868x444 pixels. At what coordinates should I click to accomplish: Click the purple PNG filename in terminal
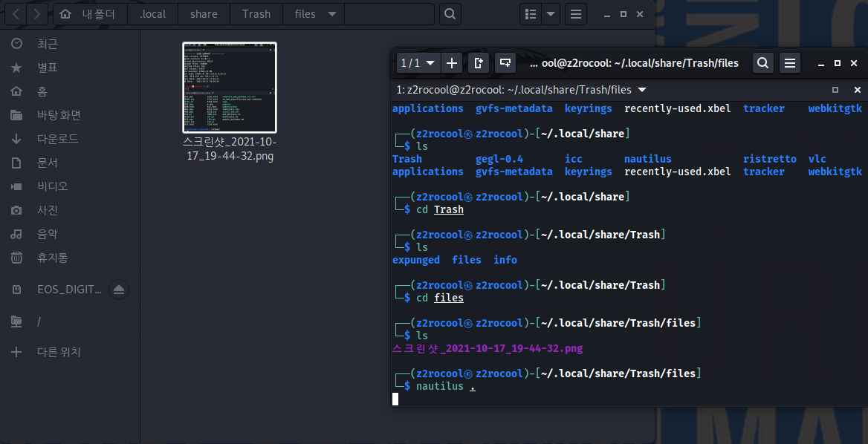coord(488,348)
